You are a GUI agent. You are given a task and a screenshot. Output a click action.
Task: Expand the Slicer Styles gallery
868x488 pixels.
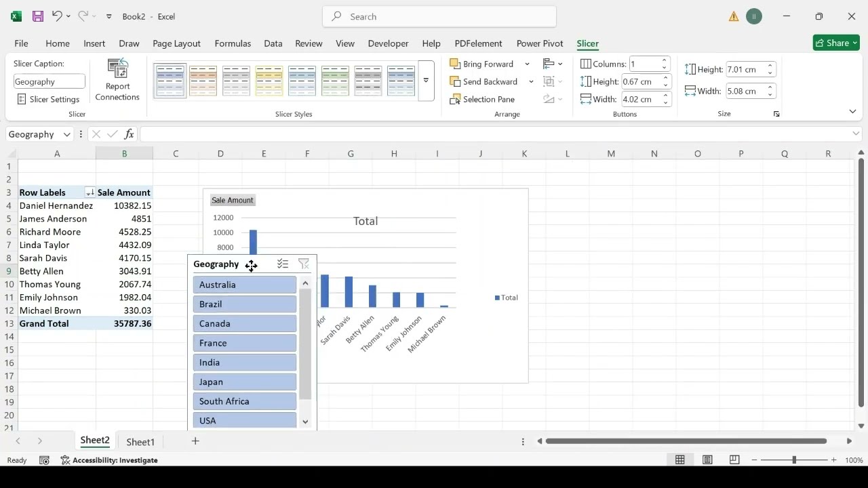click(426, 81)
